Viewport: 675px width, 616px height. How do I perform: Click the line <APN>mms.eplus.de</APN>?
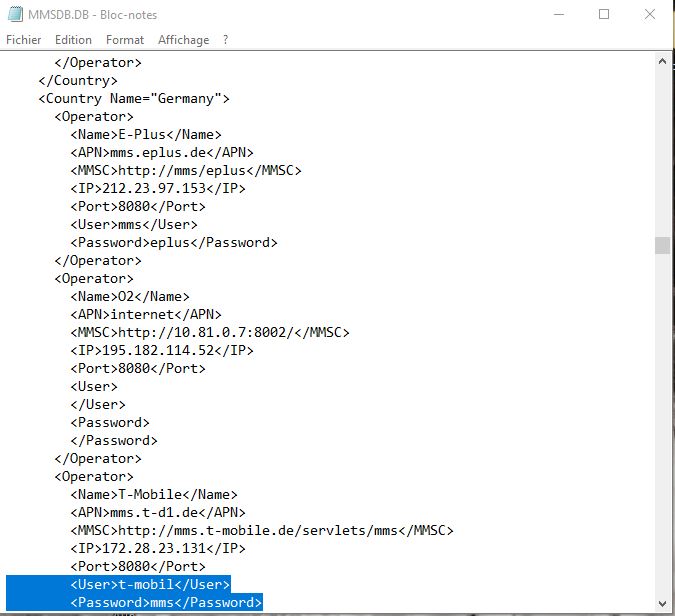tap(162, 153)
